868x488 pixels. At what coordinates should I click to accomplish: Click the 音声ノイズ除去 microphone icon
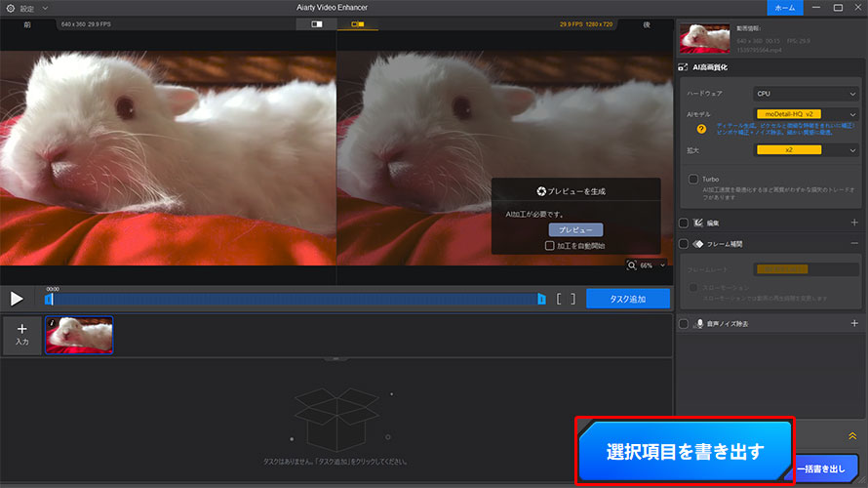[x=699, y=323]
